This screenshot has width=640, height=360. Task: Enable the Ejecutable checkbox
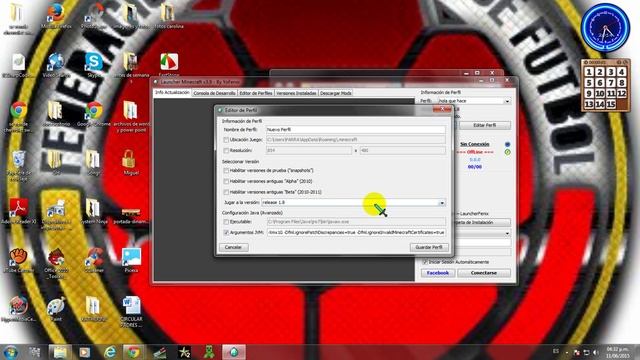pos(226,222)
